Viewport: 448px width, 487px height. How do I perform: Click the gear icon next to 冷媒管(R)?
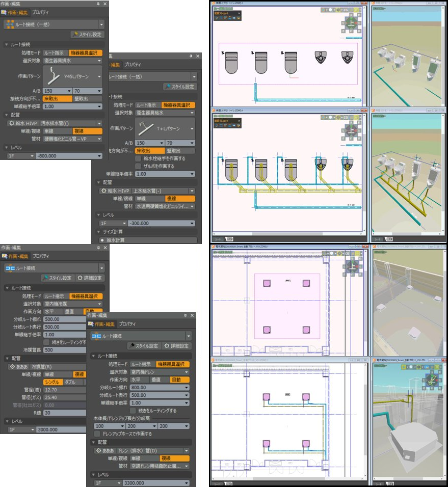point(11,366)
